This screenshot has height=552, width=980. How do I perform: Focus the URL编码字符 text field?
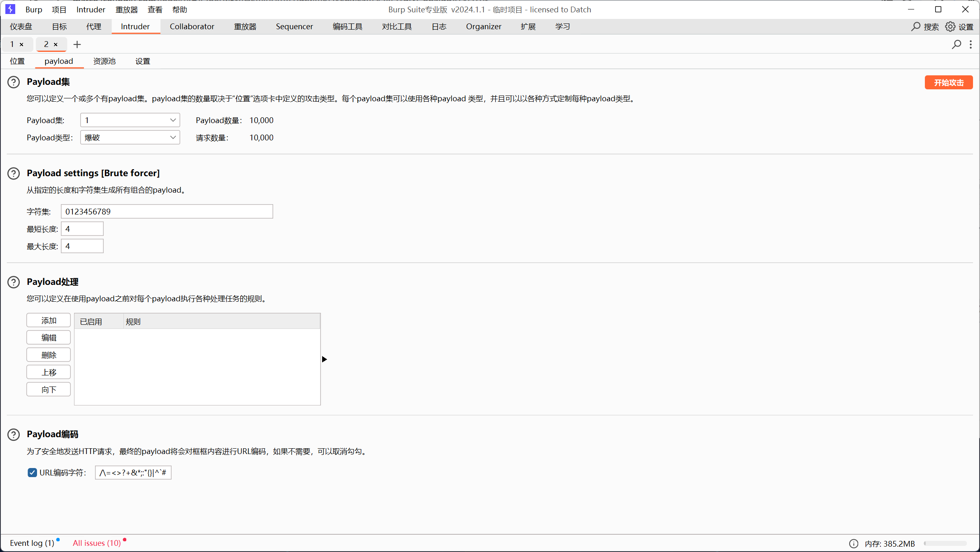pos(133,473)
